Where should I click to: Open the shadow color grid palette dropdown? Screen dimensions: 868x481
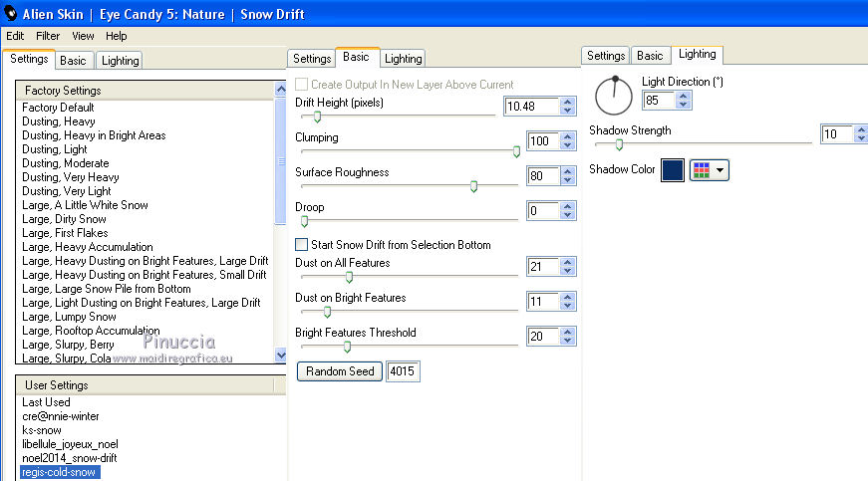[710, 170]
